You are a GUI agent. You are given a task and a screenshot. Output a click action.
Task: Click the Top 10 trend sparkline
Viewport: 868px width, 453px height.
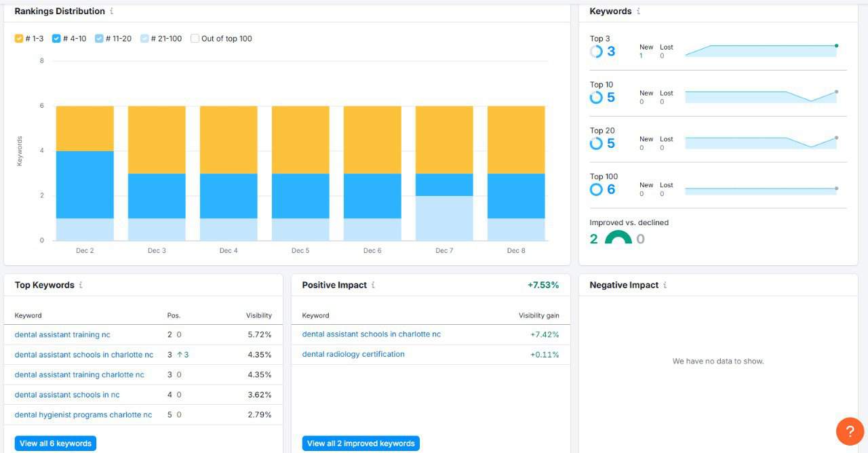coord(761,97)
